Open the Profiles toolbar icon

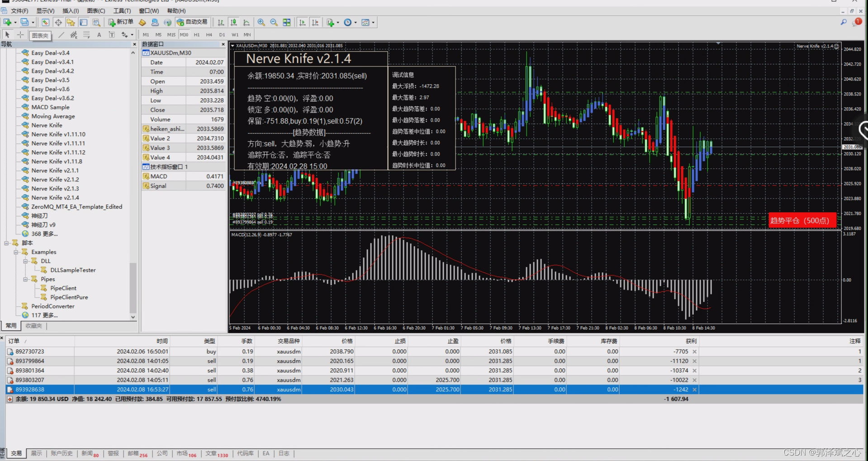click(24, 22)
